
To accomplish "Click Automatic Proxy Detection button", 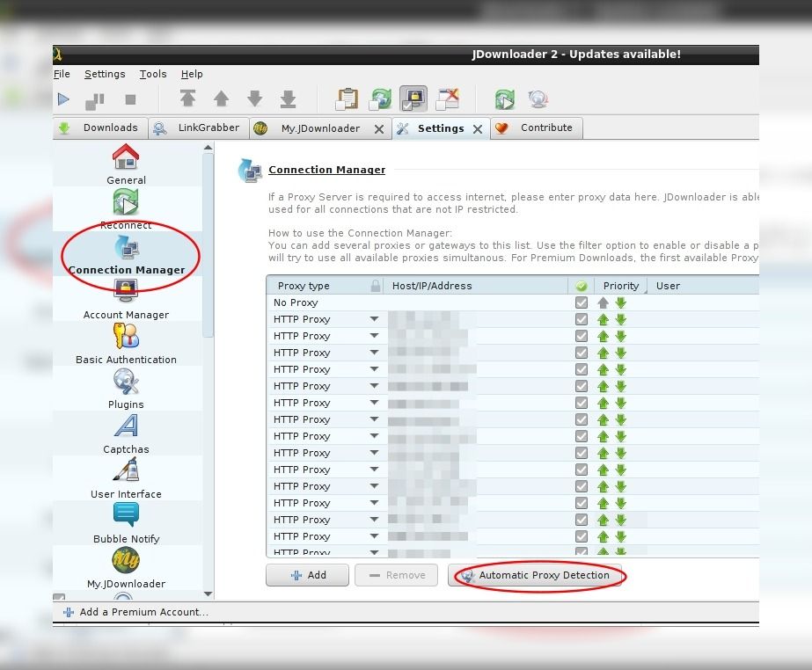I will (536, 575).
